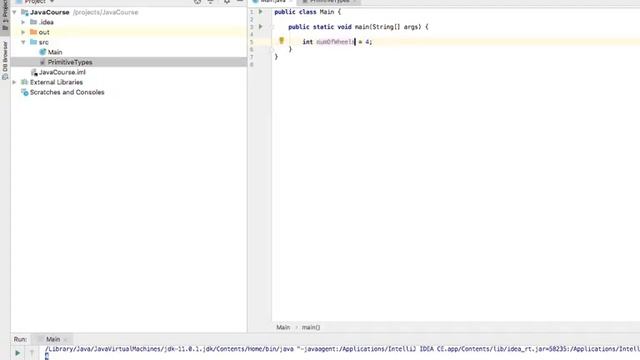Screen dimensions: 640x360
Task: Select the External Libraries row
Action: point(129,82)
